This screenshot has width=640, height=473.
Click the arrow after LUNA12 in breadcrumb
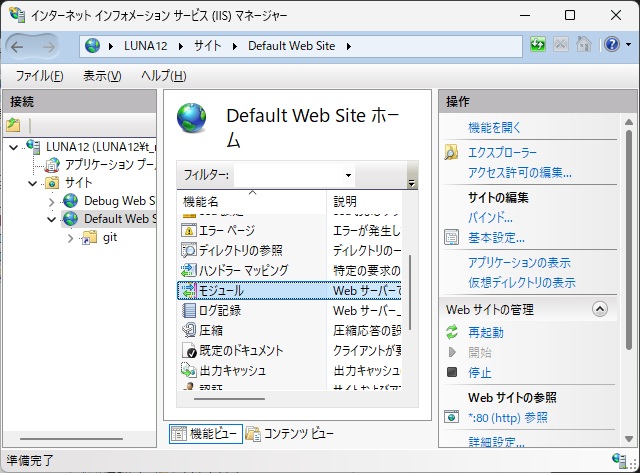click(x=180, y=46)
